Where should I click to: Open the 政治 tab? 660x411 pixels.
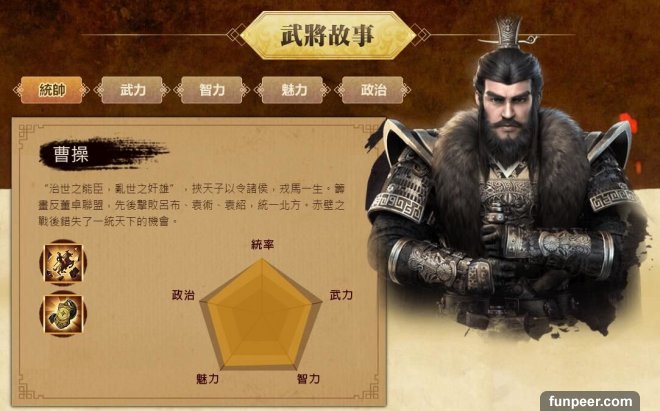coord(373,90)
